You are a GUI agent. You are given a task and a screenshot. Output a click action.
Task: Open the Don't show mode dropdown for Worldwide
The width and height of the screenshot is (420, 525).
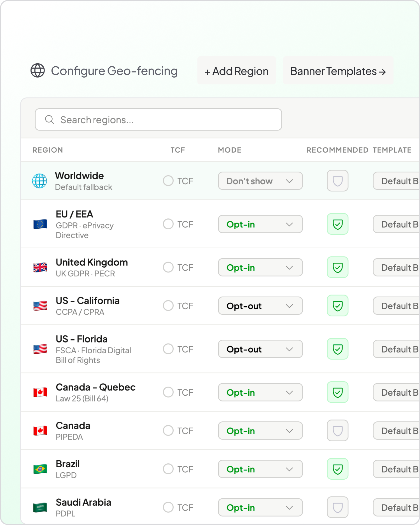pyautogui.click(x=260, y=181)
